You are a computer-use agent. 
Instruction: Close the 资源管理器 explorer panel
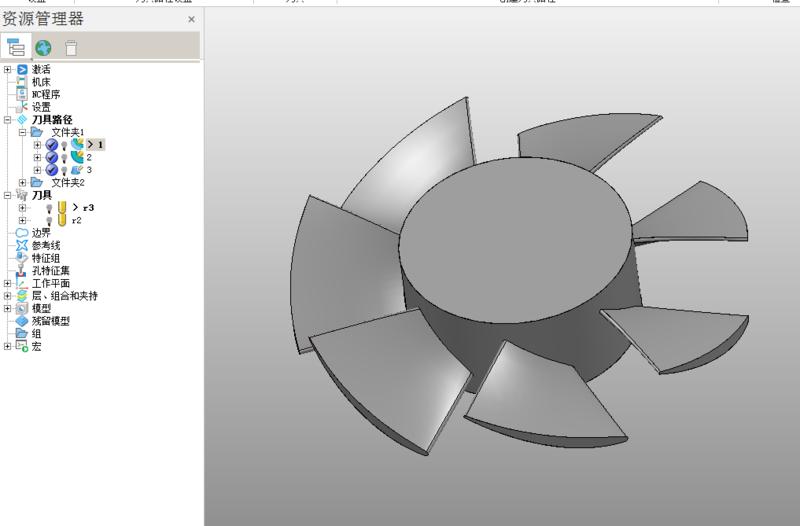tap(191, 19)
